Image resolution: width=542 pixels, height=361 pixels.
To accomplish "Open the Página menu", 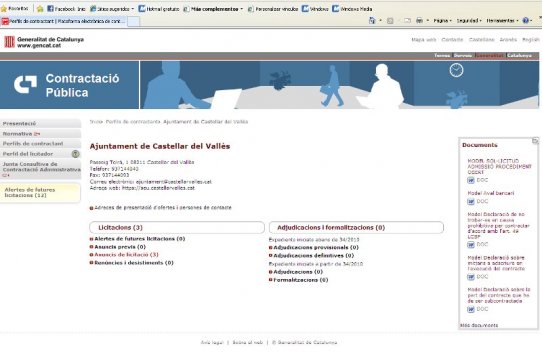I will click(442, 21).
